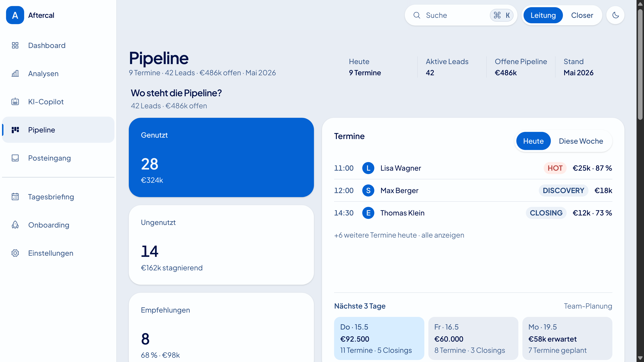Click the Aftercal logo icon
Viewport: 644px width, 362px height.
click(15, 15)
